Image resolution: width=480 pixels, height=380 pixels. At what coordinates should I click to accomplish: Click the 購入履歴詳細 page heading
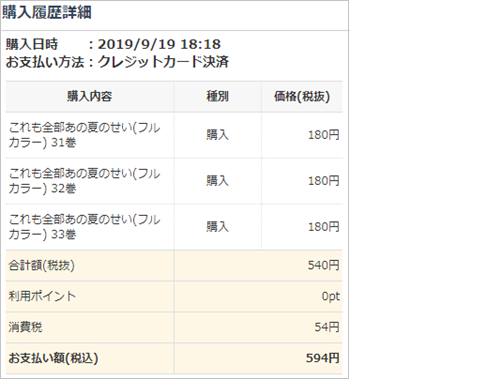coord(47,13)
